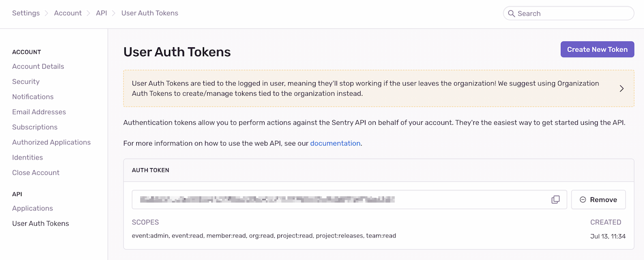Select User Auth Tokens in sidebar
Viewport: 644px width, 260px height.
[x=41, y=223]
